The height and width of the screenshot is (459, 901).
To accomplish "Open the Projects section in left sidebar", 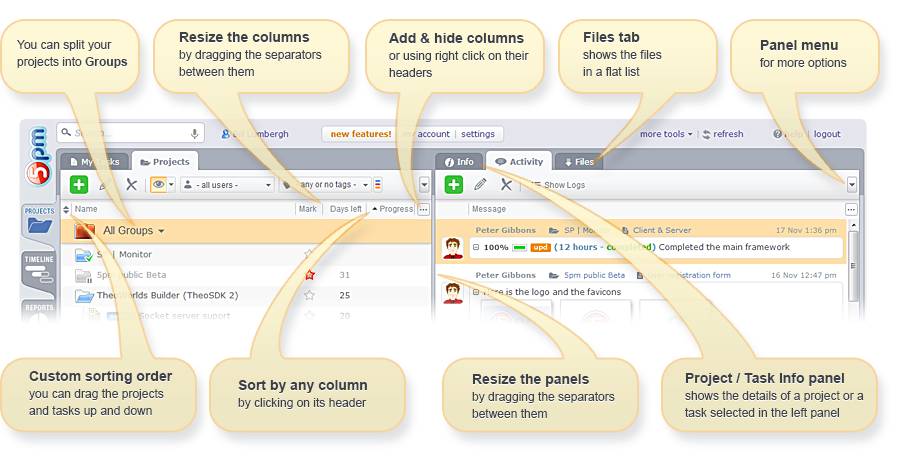I will point(39,222).
